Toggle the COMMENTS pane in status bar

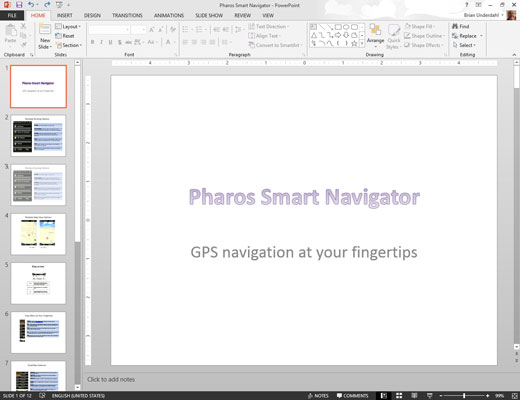(x=352, y=396)
